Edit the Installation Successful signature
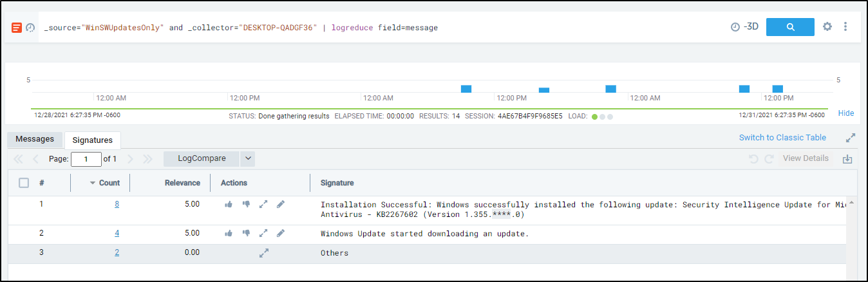 coord(280,204)
